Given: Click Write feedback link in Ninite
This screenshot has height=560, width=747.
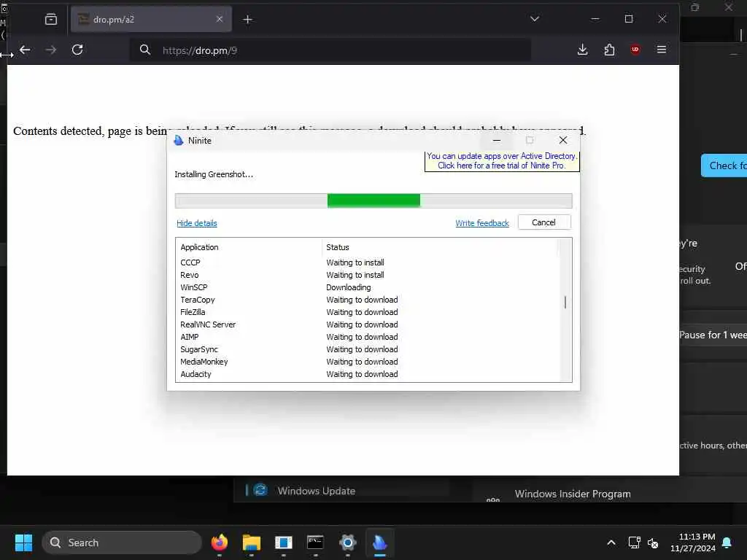Looking at the screenshot, I should pos(482,223).
